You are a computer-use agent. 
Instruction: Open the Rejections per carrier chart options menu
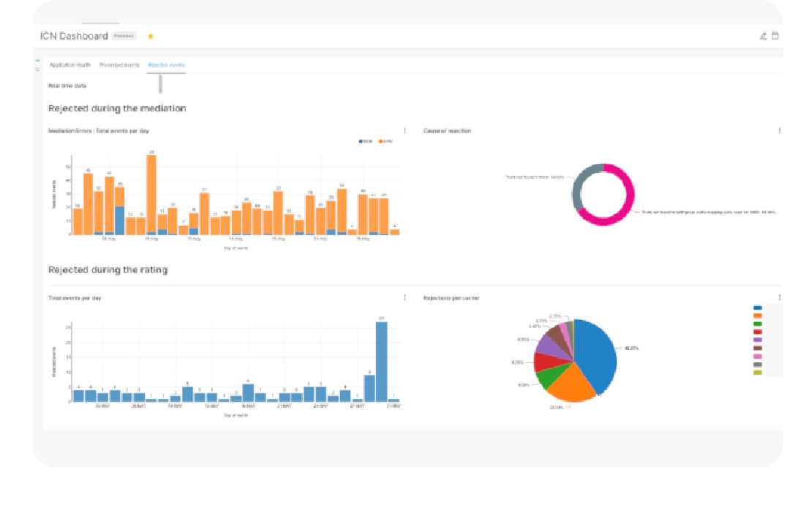tap(779, 297)
